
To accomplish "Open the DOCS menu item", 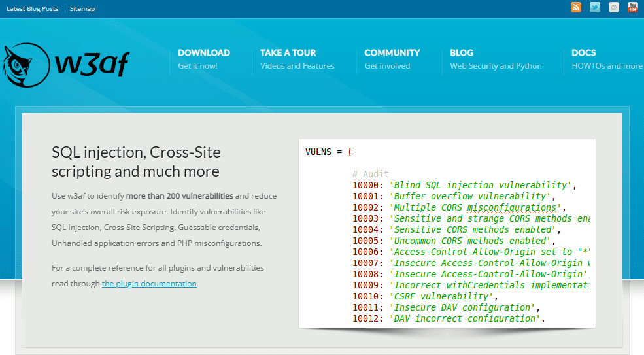I will tap(583, 52).
